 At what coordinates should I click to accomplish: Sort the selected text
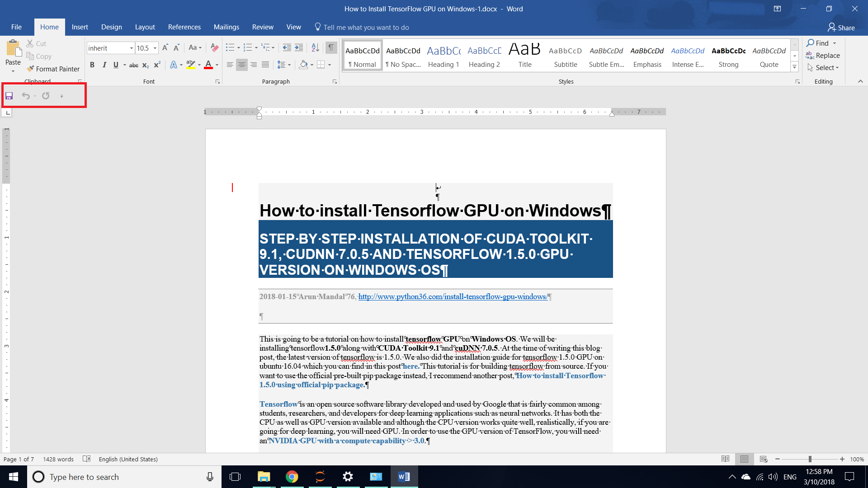pyautogui.click(x=316, y=48)
